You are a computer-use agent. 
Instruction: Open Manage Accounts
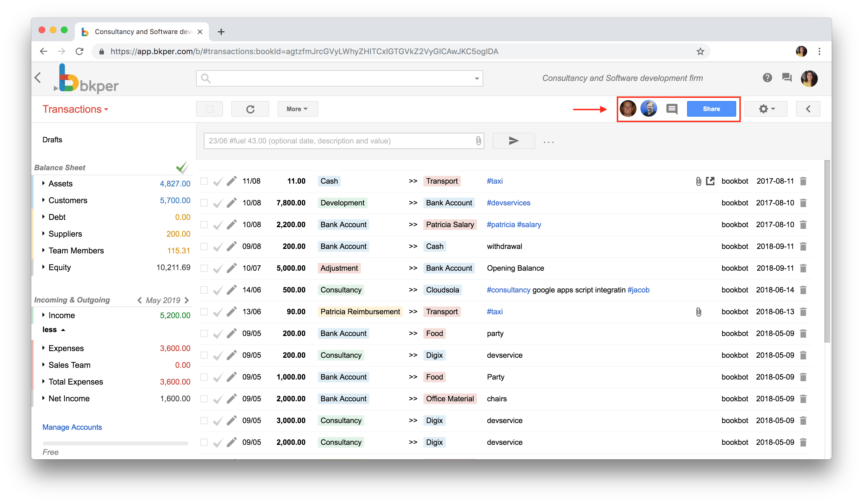pos(72,427)
